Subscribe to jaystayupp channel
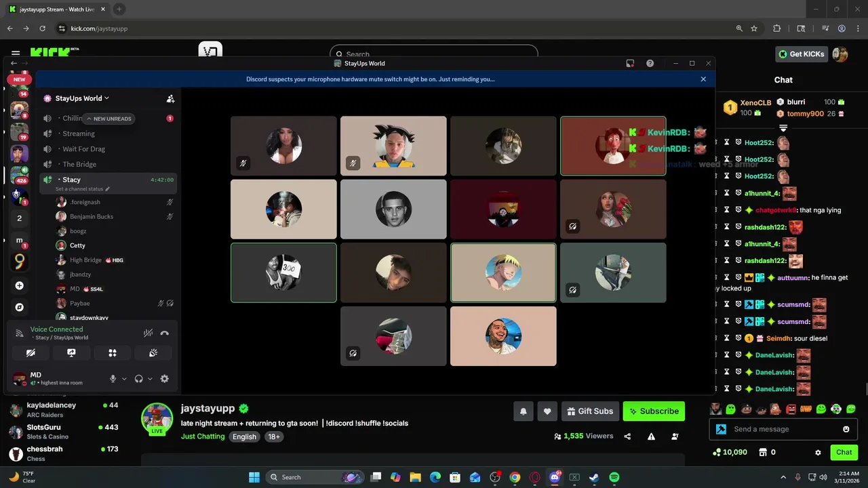Screen dimensions: 868x488 pyautogui.click(x=654, y=411)
